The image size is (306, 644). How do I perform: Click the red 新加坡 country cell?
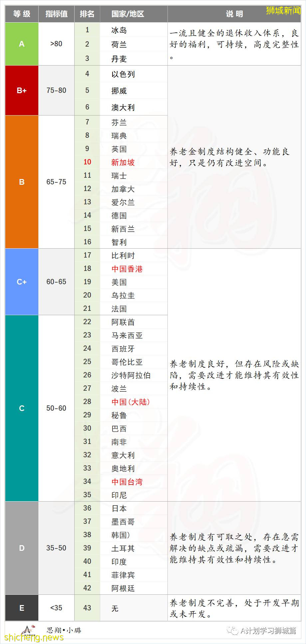pos(134,162)
